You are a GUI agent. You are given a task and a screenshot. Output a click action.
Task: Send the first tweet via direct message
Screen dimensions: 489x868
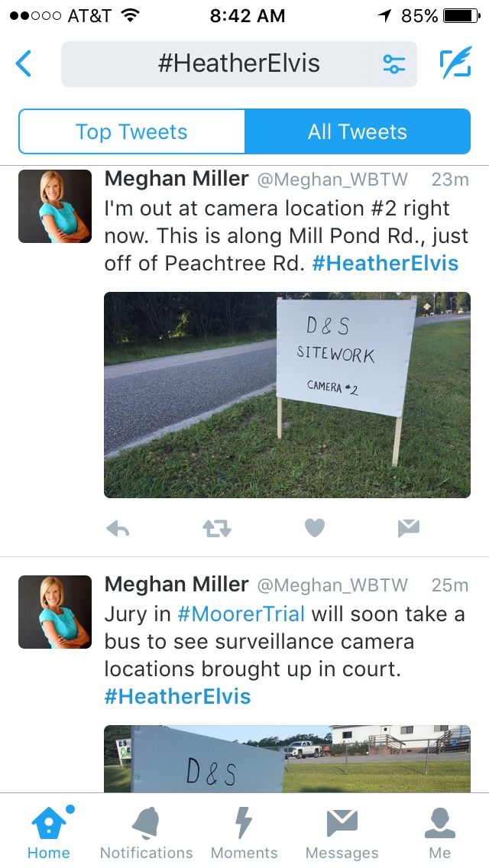click(x=408, y=529)
